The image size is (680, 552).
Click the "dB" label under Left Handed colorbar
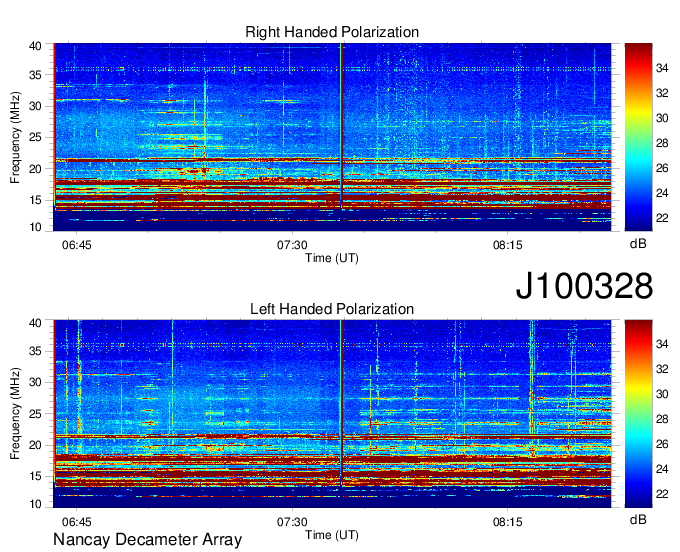638,520
